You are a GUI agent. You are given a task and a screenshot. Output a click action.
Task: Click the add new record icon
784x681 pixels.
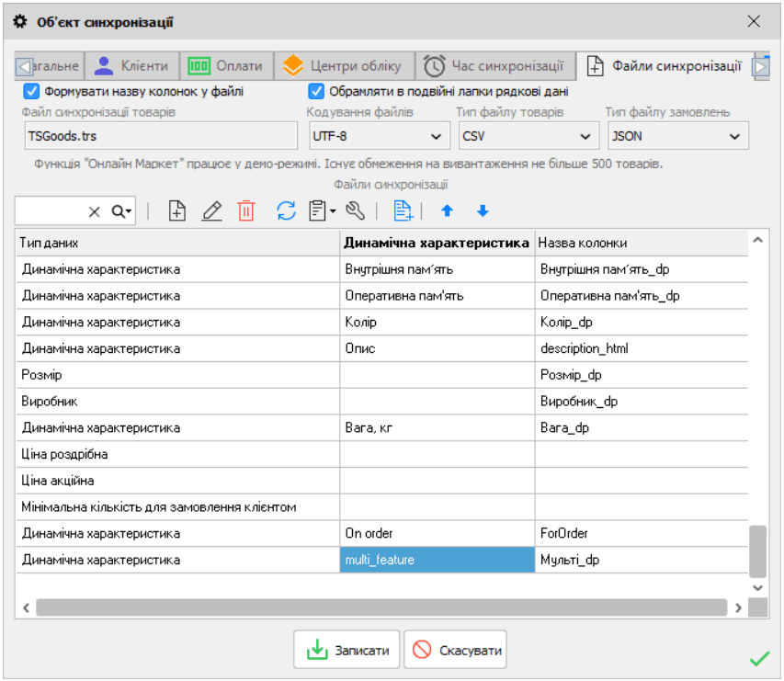[177, 211]
